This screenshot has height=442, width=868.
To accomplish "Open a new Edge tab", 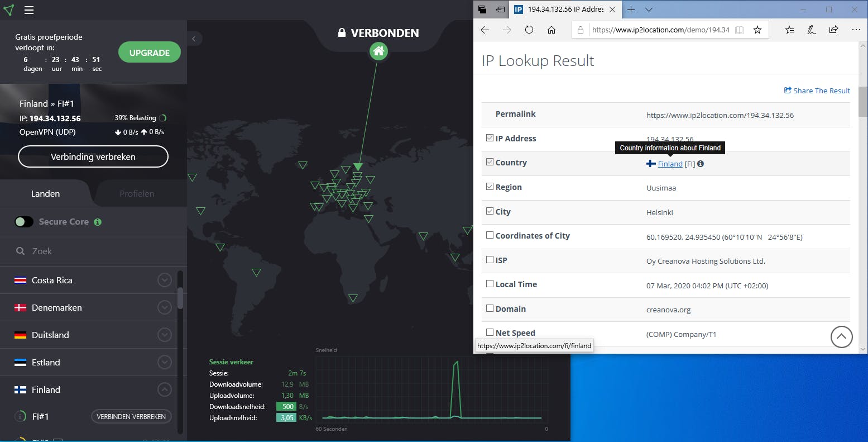I will click(x=631, y=9).
